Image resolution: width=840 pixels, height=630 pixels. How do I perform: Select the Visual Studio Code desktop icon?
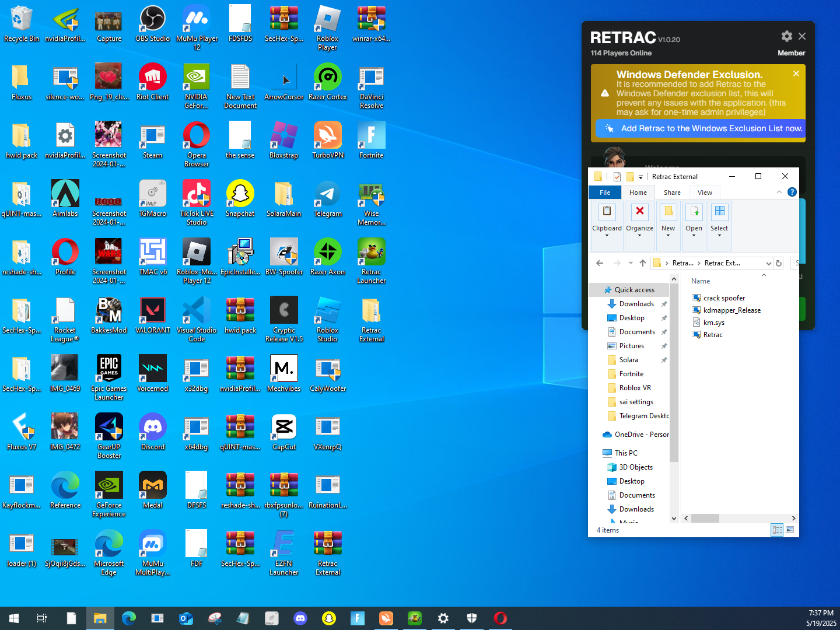(197, 320)
